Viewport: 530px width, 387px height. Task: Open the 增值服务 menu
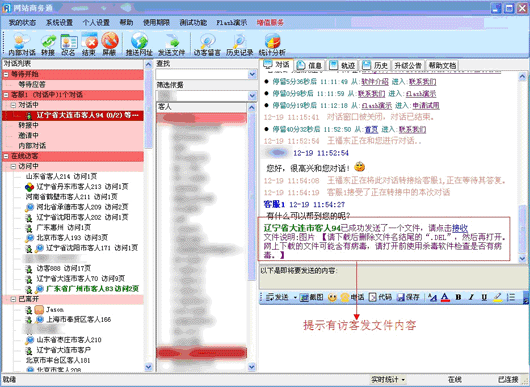click(x=270, y=23)
